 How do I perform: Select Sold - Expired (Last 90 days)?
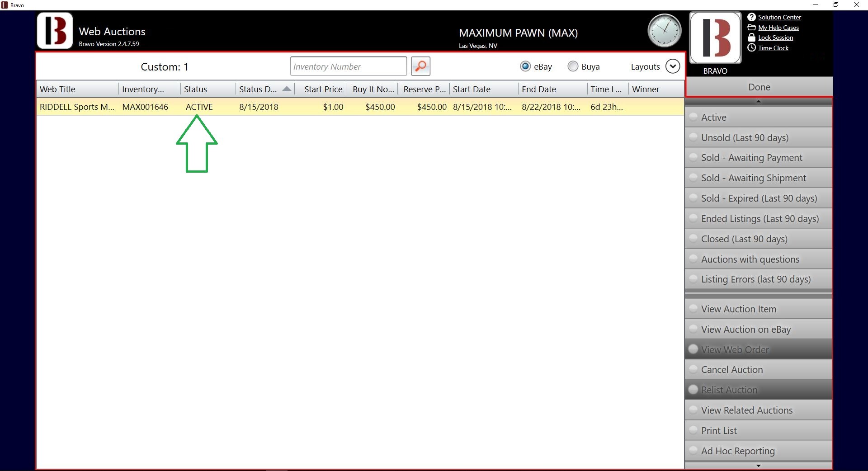(759, 198)
